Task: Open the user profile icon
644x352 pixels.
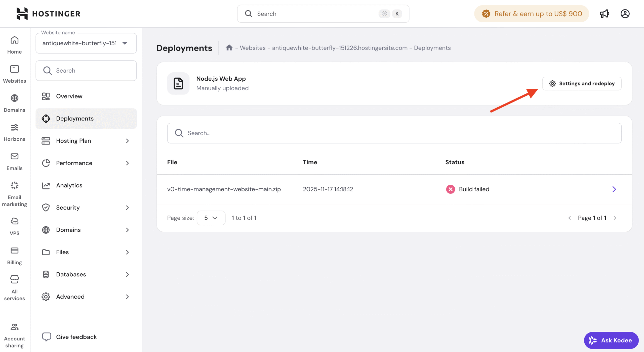Action: point(625,14)
